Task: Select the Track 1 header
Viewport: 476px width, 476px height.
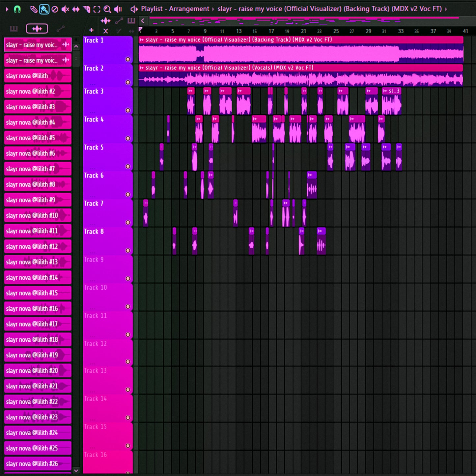Action: pyautogui.click(x=108, y=50)
